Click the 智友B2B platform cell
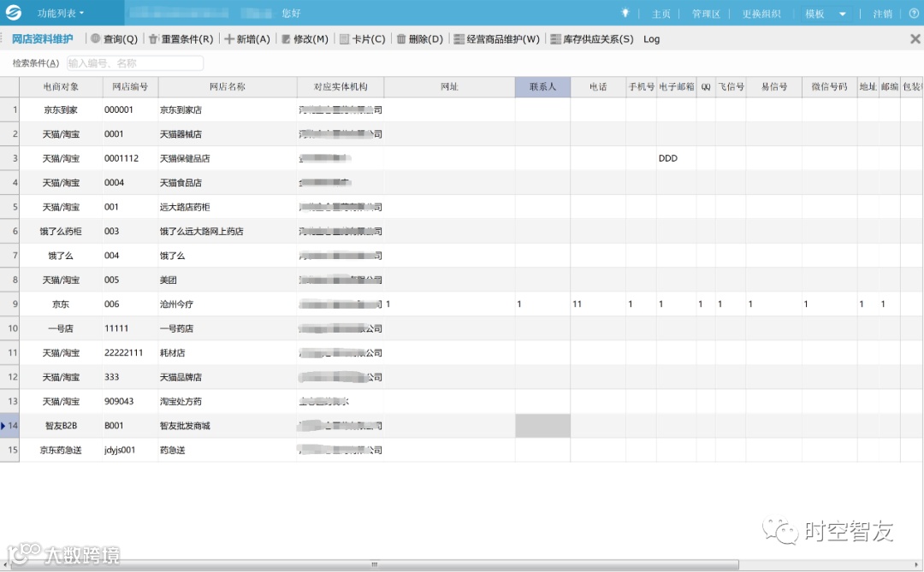924x572 pixels. coord(61,425)
